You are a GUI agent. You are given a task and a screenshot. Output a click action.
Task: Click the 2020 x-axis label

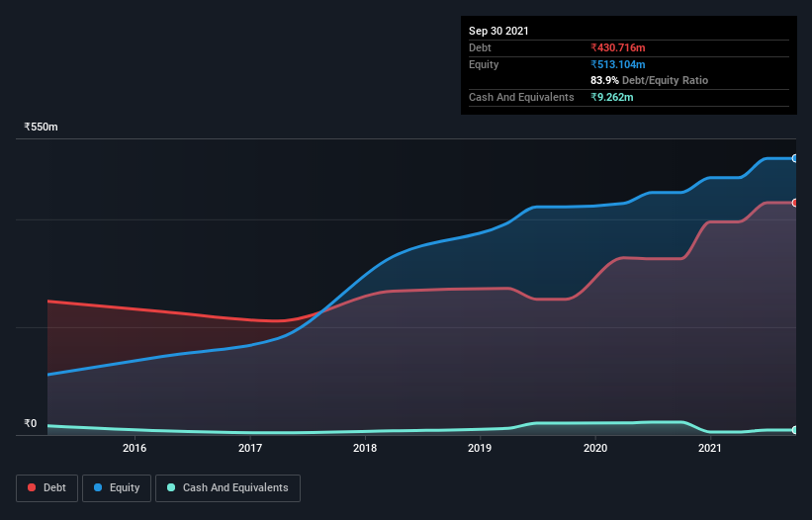[x=595, y=448]
